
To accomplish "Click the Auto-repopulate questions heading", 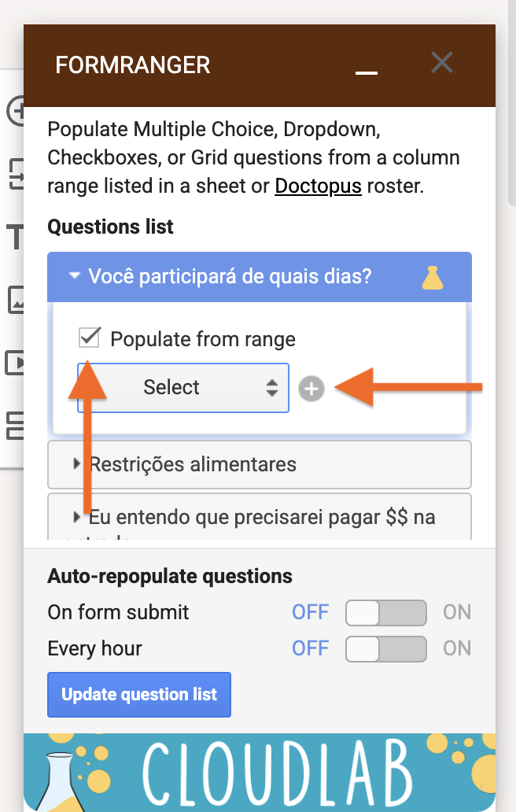I will pos(170,577).
